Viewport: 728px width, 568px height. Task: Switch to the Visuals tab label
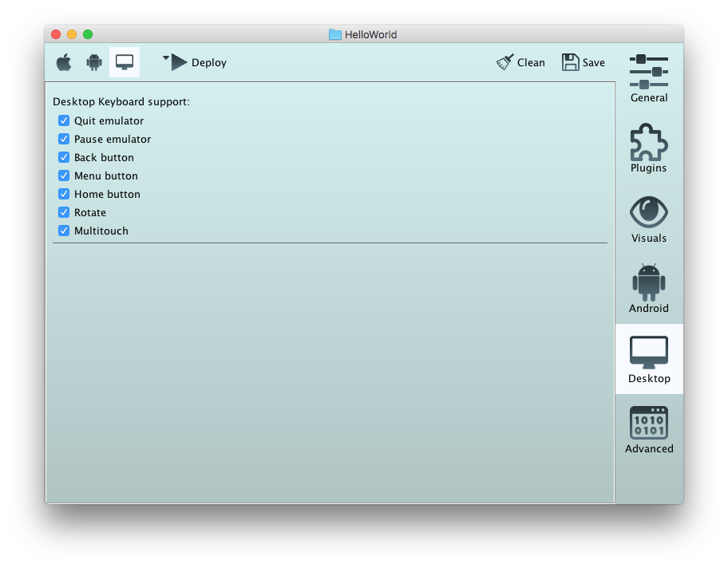[x=649, y=238]
